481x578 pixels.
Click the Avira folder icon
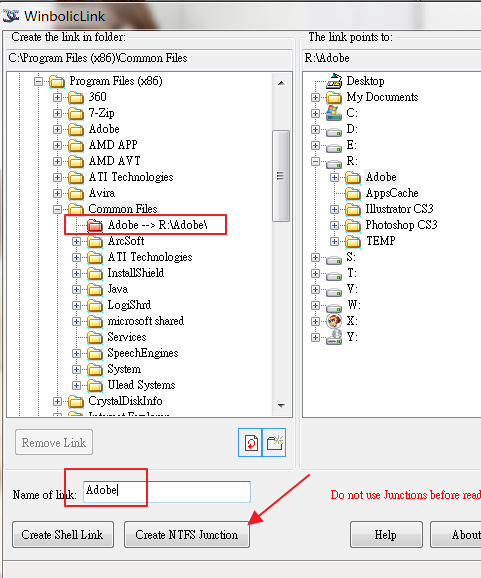click(76, 193)
